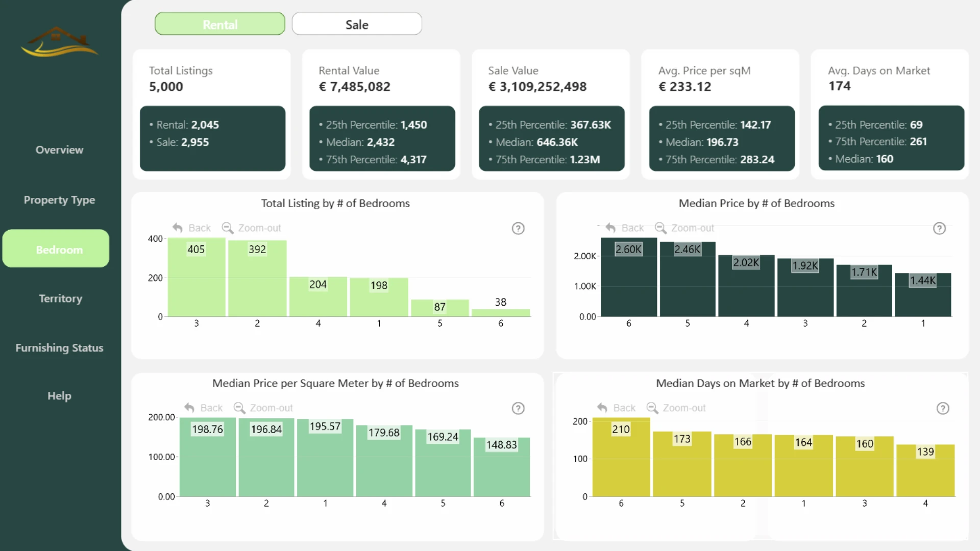Open help icon on Days on Market chart

[x=943, y=408]
